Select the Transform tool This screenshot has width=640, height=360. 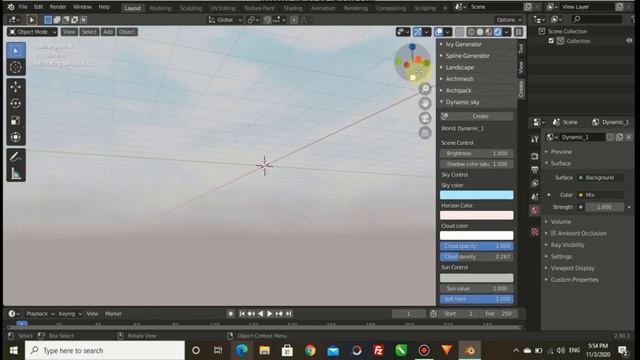click(x=16, y=137)
